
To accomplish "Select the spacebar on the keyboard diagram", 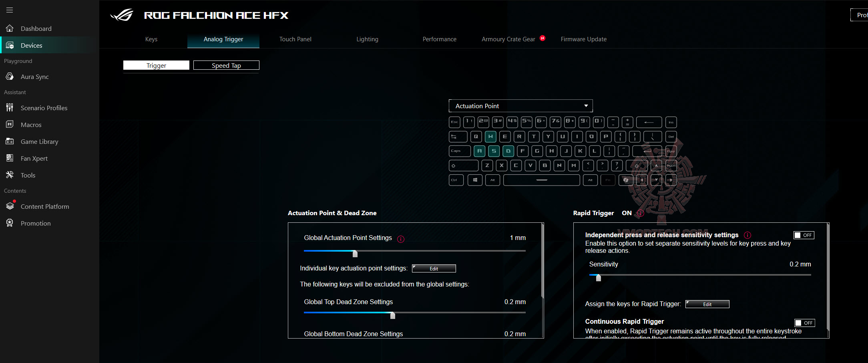I will coord(542,180).
